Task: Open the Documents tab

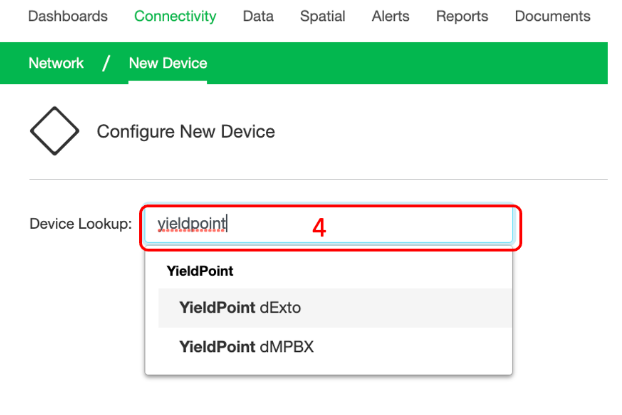Action: pos(553,16)
